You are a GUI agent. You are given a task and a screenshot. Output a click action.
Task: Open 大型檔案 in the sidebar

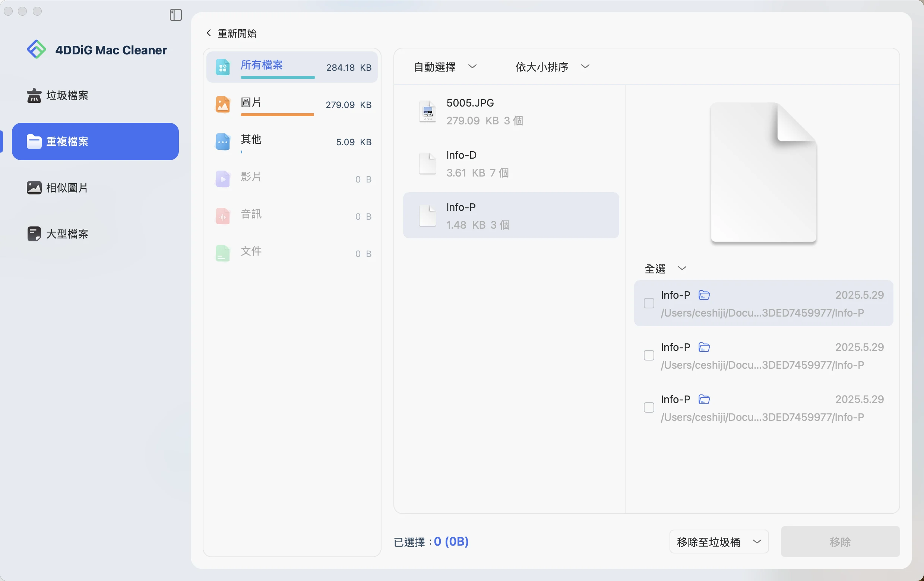[95, 234]
